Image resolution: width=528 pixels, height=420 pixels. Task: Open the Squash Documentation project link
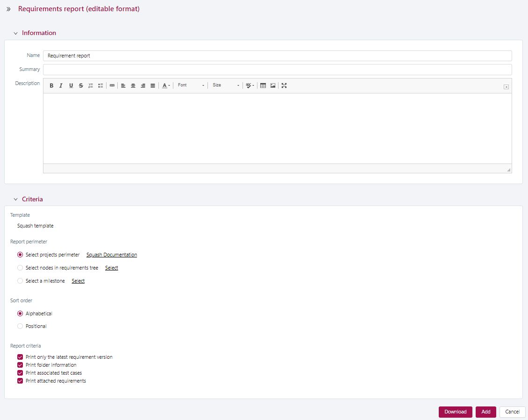(x=112, y=255)
